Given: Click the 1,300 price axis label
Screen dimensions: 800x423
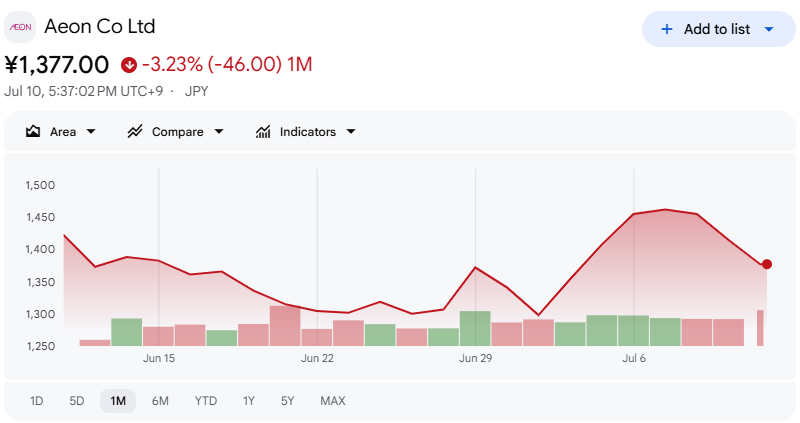Looking at the screenshot, I should pos(40,314).
